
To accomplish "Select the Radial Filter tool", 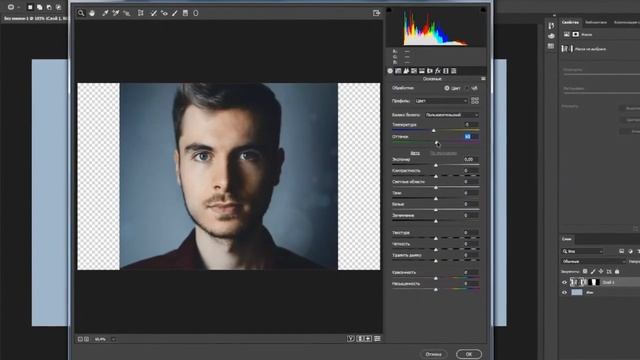I will 196,13.
